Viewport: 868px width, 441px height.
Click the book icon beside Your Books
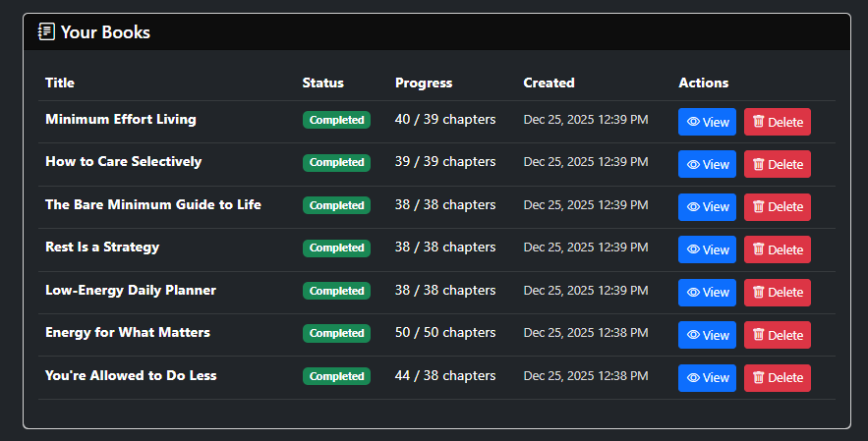coord(46,32)
